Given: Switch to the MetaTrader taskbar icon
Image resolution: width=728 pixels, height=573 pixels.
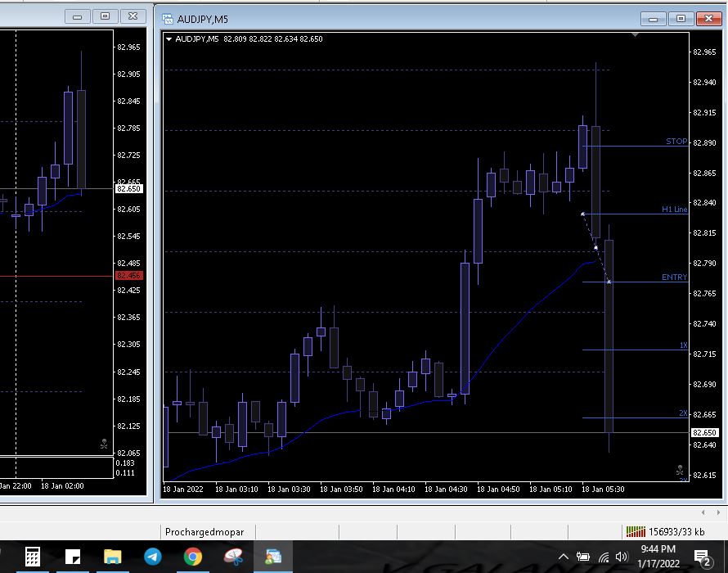Looking at the screenshot, I should click(273, 557).
